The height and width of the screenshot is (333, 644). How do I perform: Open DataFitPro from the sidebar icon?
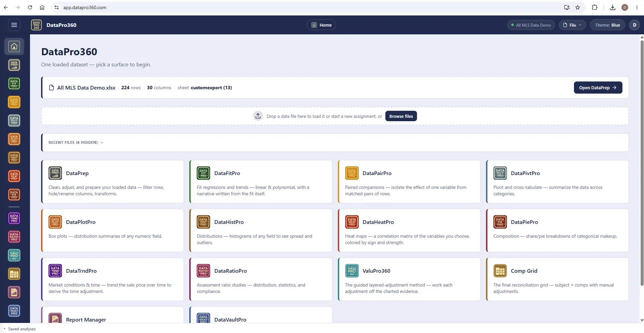[x=14, y=84]
